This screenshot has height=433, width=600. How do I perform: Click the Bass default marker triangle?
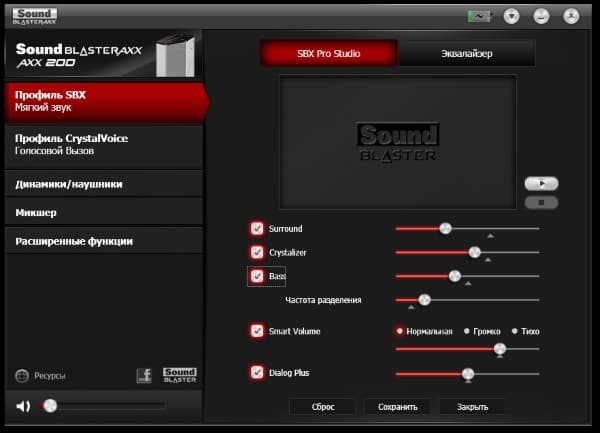coord(468,283)
